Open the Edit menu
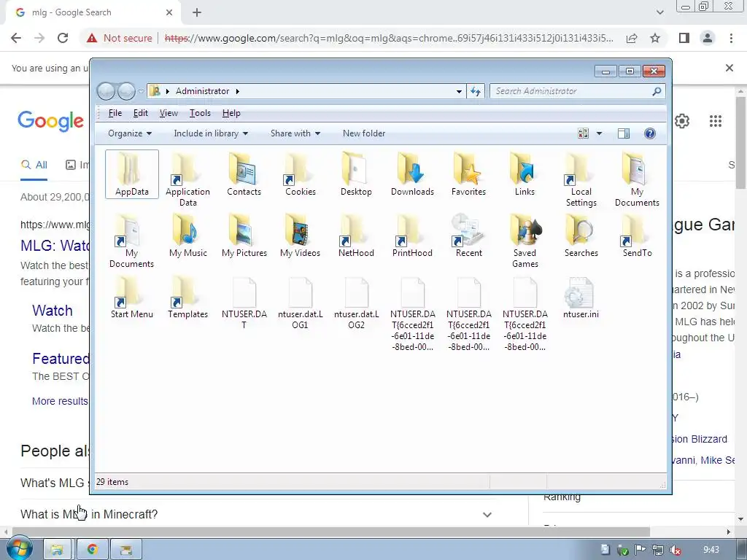 pos(141,113)
